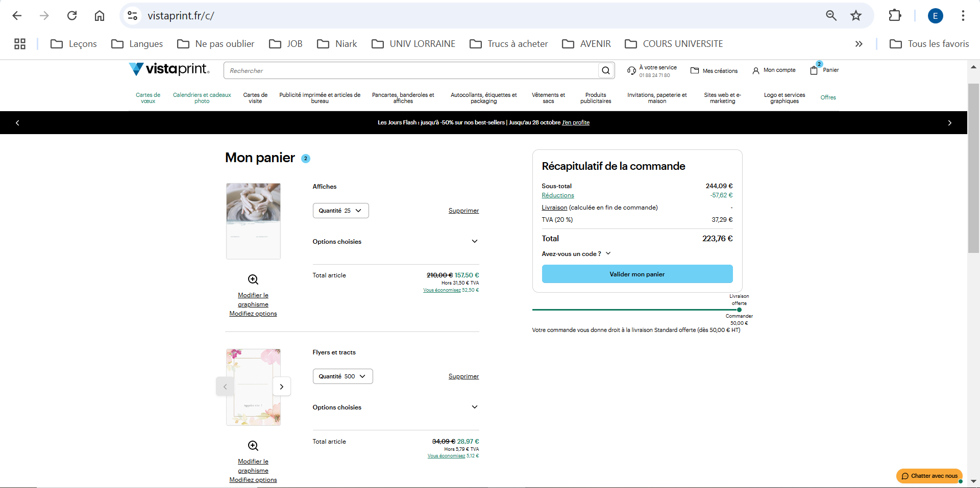Open the Vêtements et sacs menu
980x488 pixels.
click(548, 98)
